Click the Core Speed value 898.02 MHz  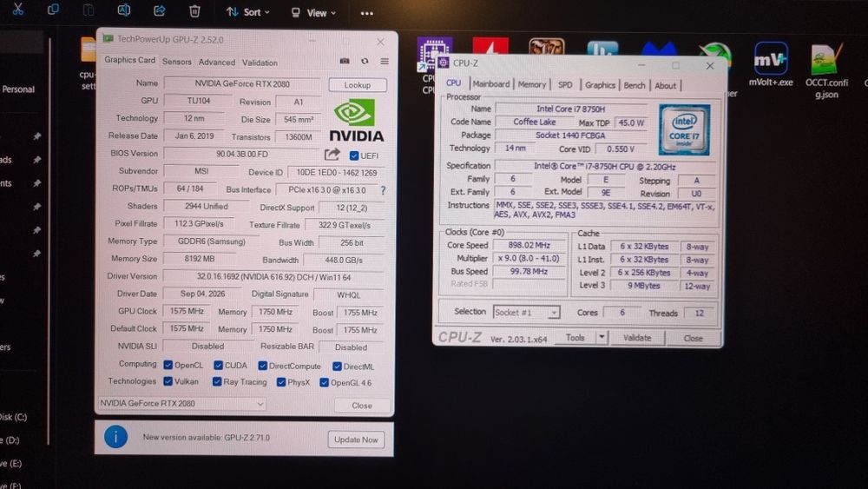click(x=528, y=245)
